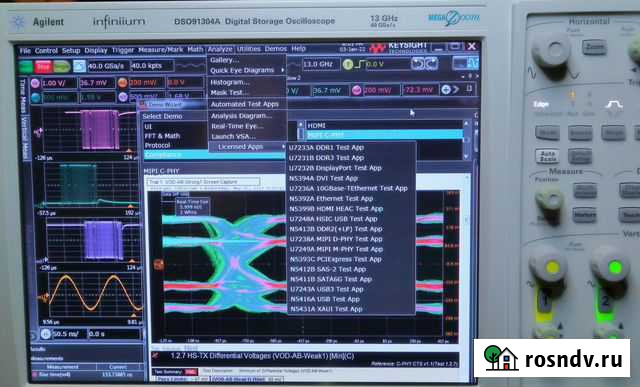Click the Single acquisition button
The image size is (640, 387).
(x=62, y=67)
